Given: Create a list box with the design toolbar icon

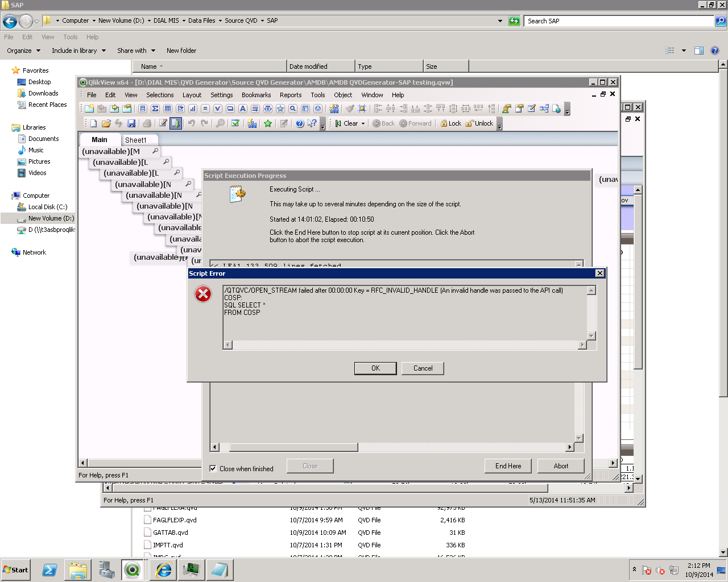Looking at the screenshot, I should 143,109.
